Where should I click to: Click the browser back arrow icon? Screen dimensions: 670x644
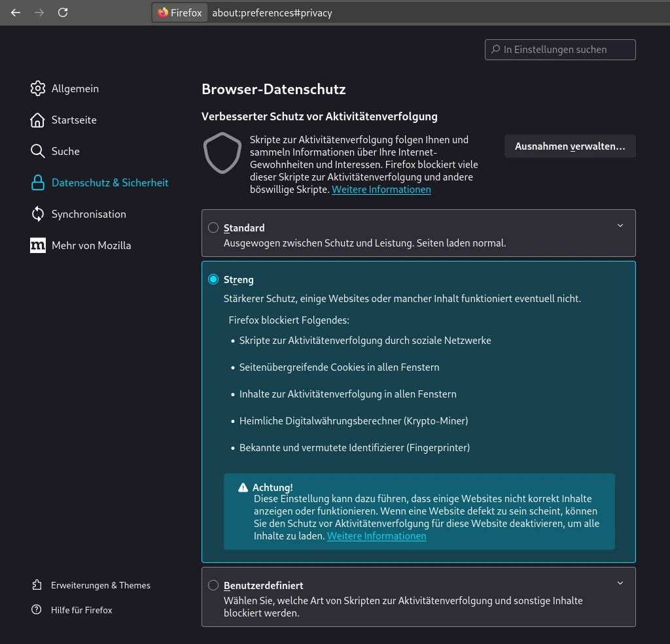16,12
